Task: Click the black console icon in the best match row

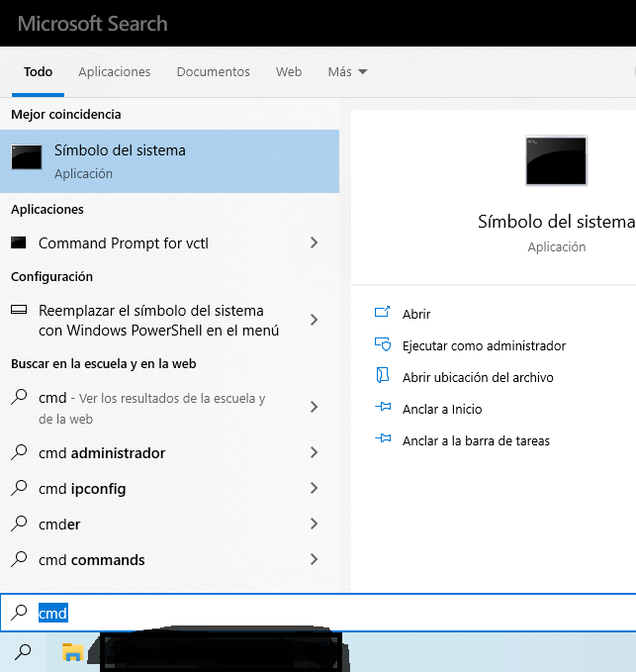Action: [27, 156]
